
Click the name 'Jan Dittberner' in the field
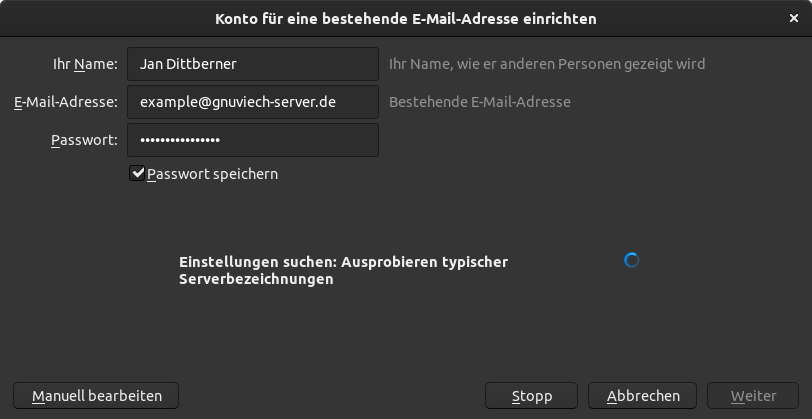click(x=187, y=64)
